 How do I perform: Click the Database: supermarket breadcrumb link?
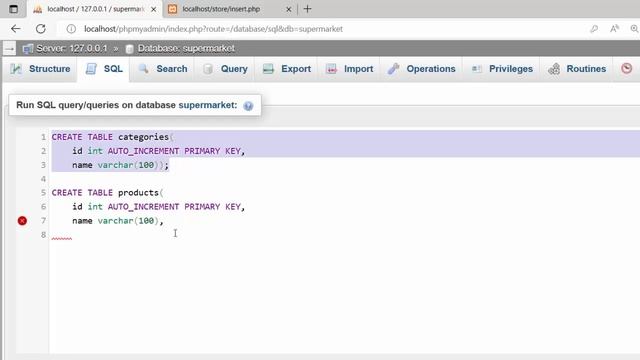(x=186, y=49)
